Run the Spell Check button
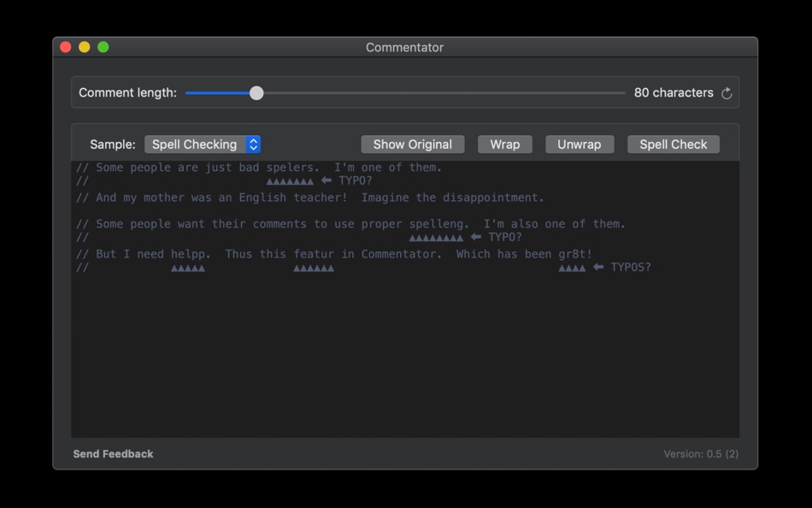The width and height of the screenshot is (812, 508). 674,145
